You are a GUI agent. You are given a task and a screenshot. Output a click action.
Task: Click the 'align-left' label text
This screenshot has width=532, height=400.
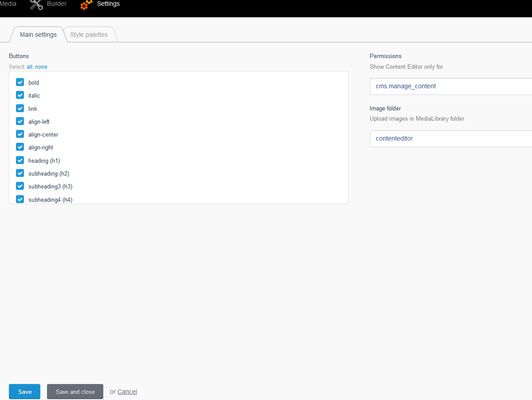coord(39,122)
